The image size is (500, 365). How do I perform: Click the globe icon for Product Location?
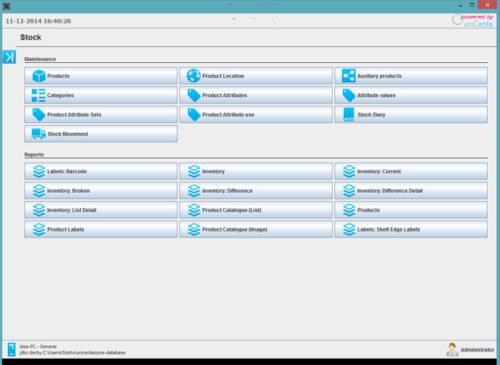pos(194,76)
